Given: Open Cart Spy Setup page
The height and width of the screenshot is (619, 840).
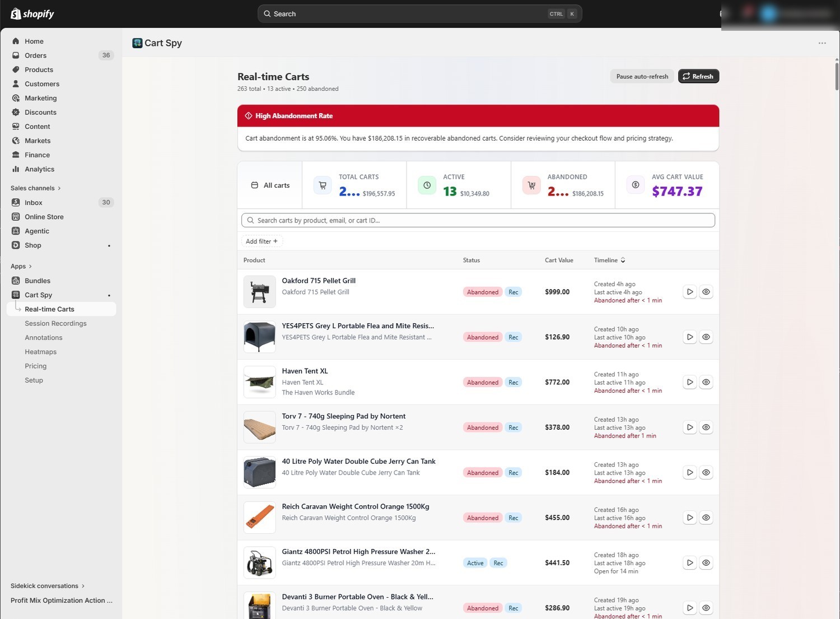Looking at the screenshot, I should [x=34, y=380].
